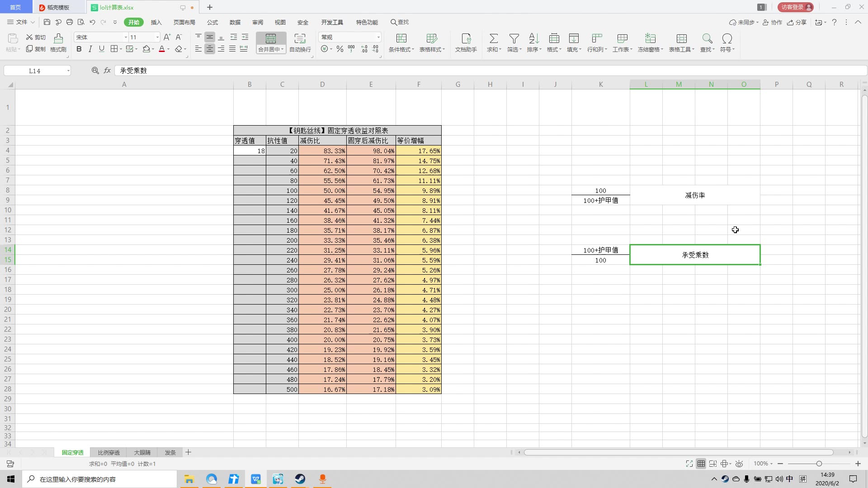Open Table Tools (表格工具)
868x488 pixels.
pyautogui.click(x=681, y=43)
